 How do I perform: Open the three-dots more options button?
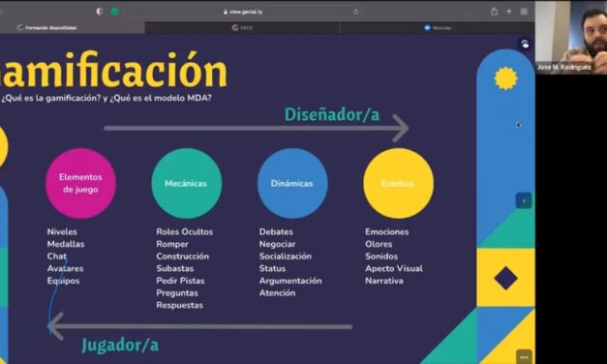[x=524, y=356]
